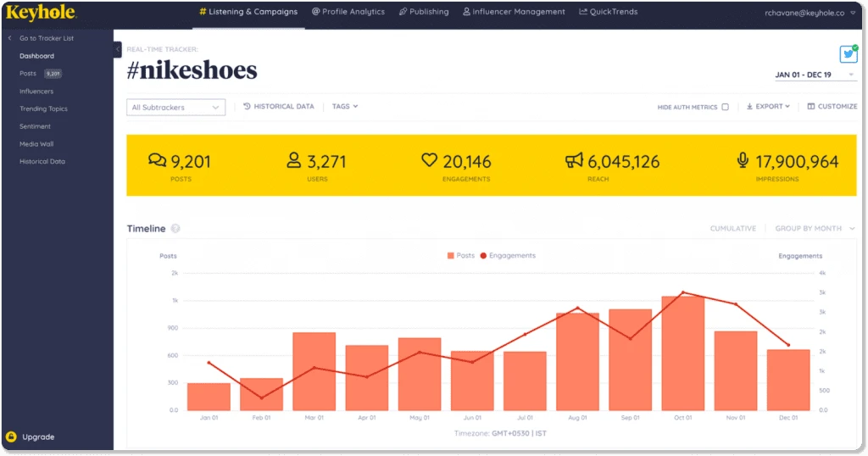Click the 3,271 users value
The image size is (868, 456).
click(x=326, y=162)
